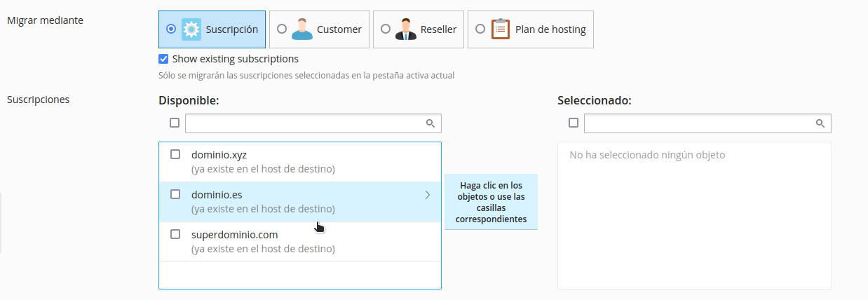Screen dimensions: 868x300
Task: Select the dominio.xyz subscription name
Action: click(x=219, y=155)
